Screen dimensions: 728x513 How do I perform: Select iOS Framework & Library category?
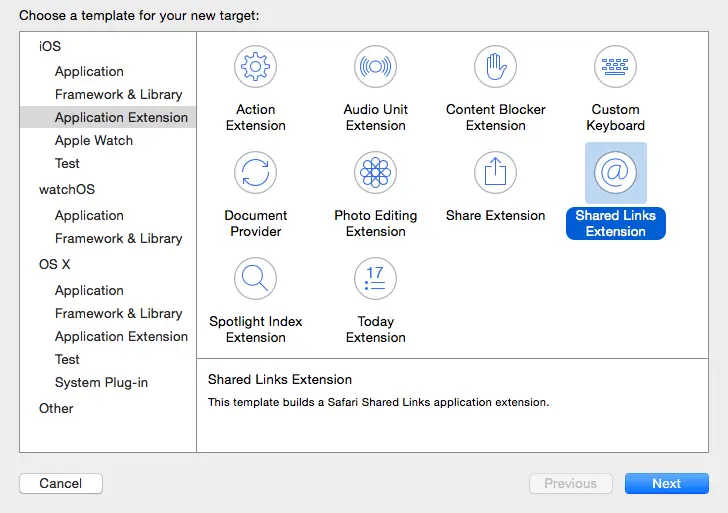tap(118, 94)
